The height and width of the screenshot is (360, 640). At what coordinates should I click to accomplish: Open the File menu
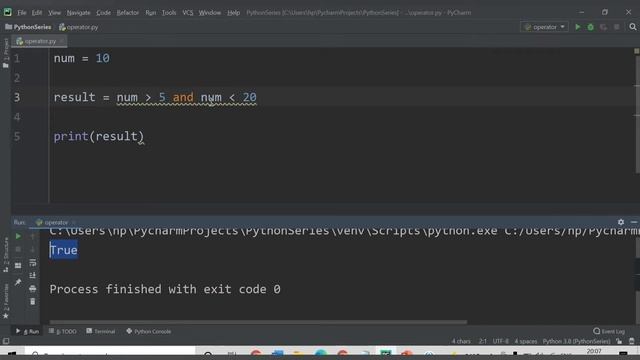(x=22, y=13)
